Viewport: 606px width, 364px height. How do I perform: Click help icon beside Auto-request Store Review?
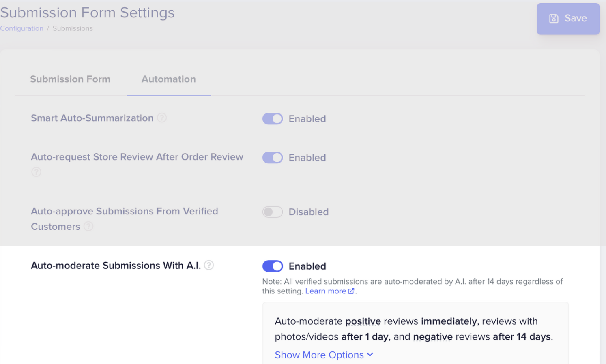coord(36,172)
